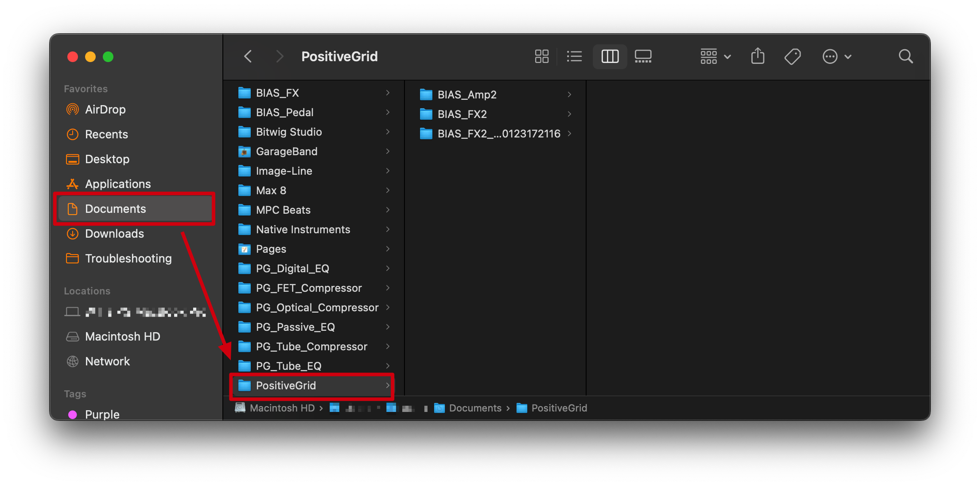Click the Edit Tags icon
Viewport: 980px width, 486px height.
point(792,56)
